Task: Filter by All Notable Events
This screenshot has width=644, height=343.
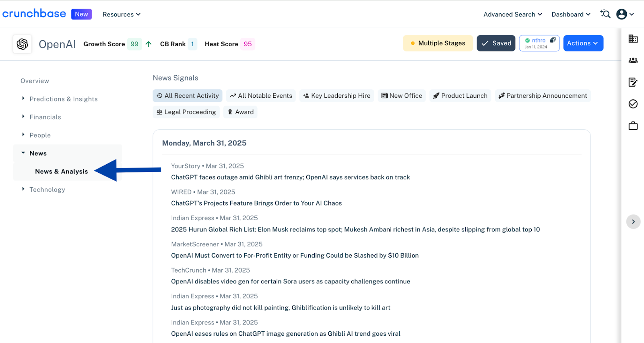Action: pyautogui.click(x=261, y=96)
